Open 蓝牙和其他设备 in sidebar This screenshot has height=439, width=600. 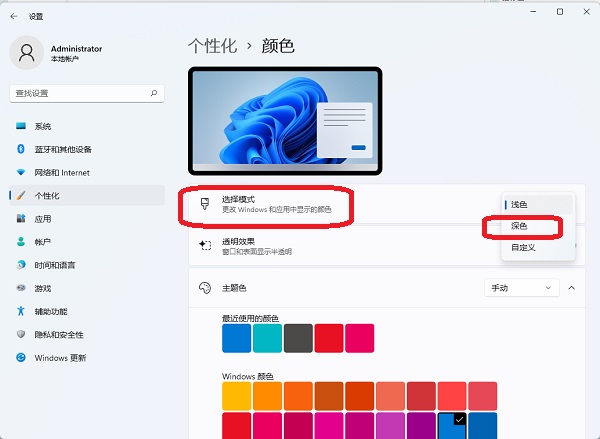62,149
